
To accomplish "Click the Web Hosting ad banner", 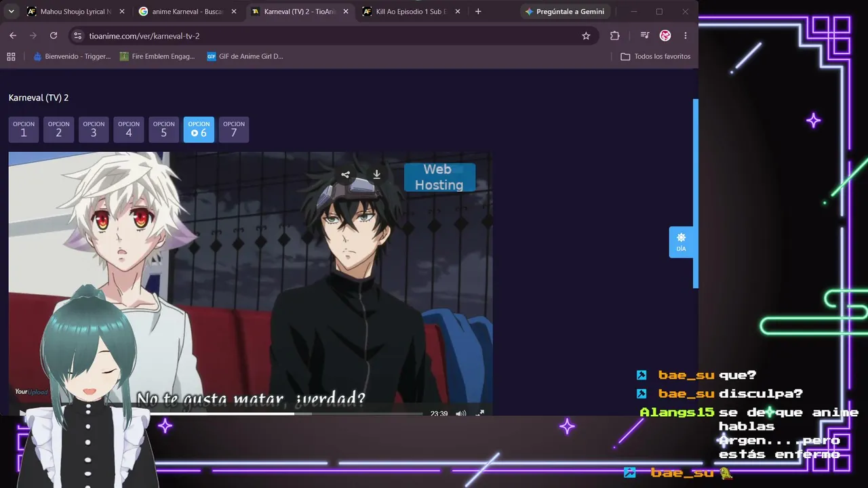I will (439, 178).
